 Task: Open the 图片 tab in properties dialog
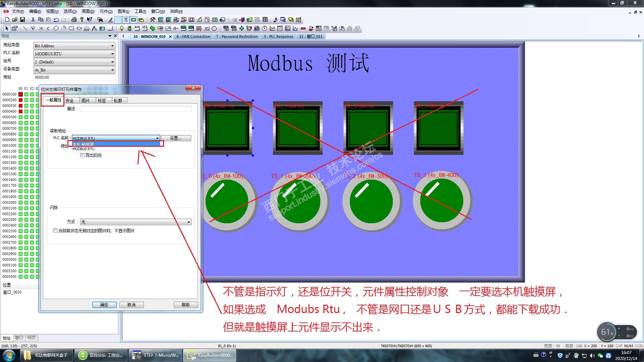coord(86,101)
